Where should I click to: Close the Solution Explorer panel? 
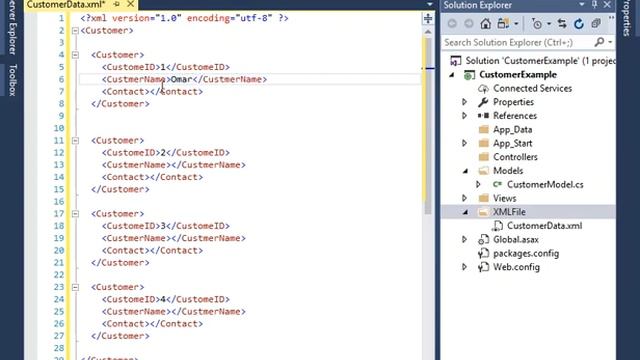coord(607,5)
